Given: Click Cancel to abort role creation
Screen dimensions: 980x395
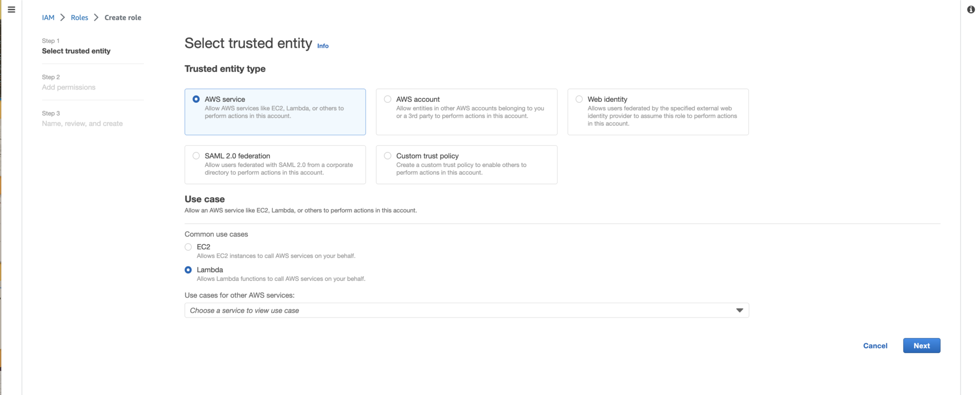Looking at the screenshot, I should click(x=875, y=345).
